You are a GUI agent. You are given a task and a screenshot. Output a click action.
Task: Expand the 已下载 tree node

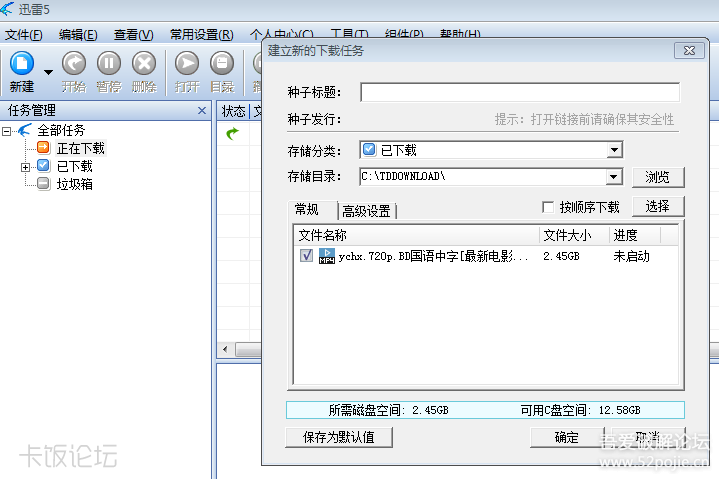pos(26,167)
